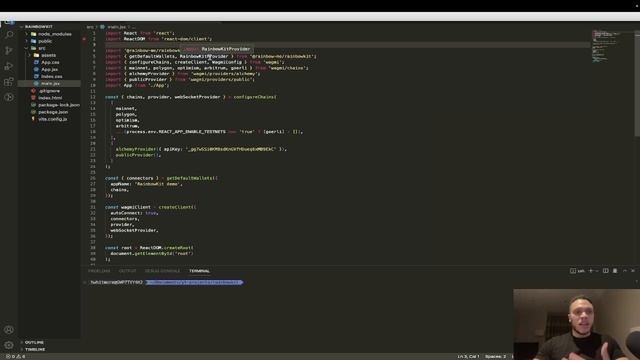This screenshot has width=640, height=360.
Task: Open App.css file in explorer
Action: 50,62
